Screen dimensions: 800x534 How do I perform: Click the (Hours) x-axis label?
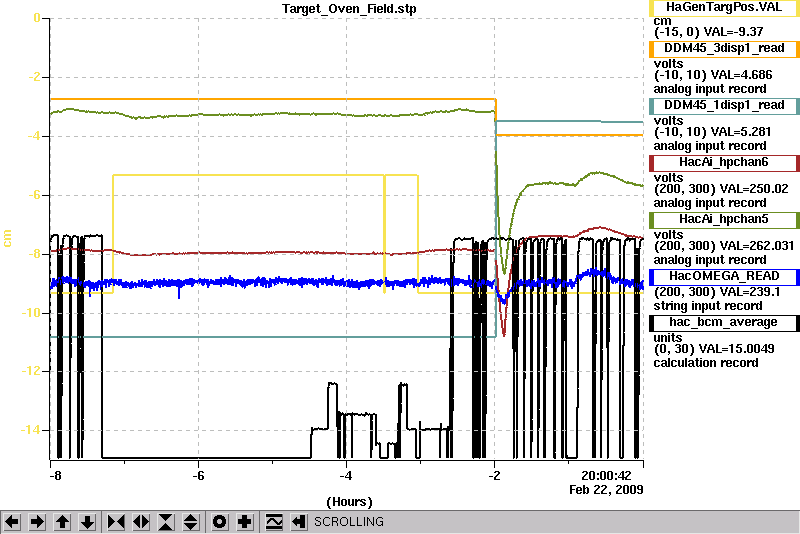(349, 502)
